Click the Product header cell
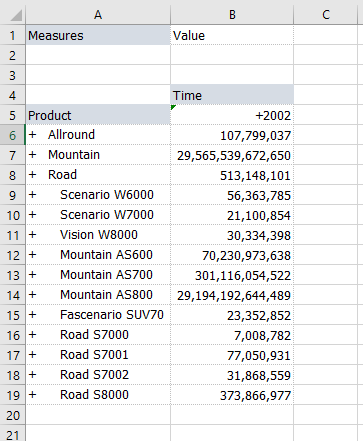 tap(98, 115)
